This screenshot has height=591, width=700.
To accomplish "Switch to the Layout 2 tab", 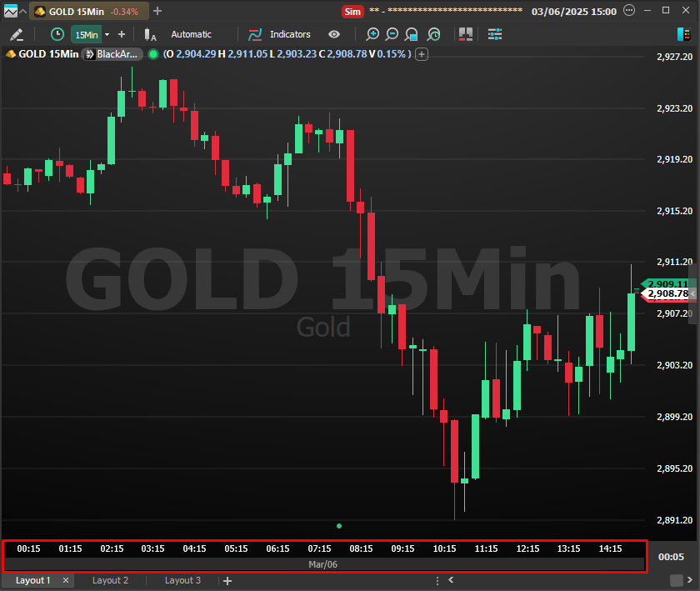I will (x=110, y=580).
